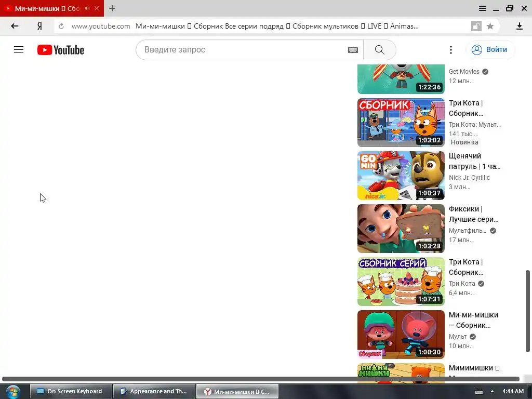
Task: Click the keyboard icon in system tray
Action: pyautogui.click(x=479, y=392)
